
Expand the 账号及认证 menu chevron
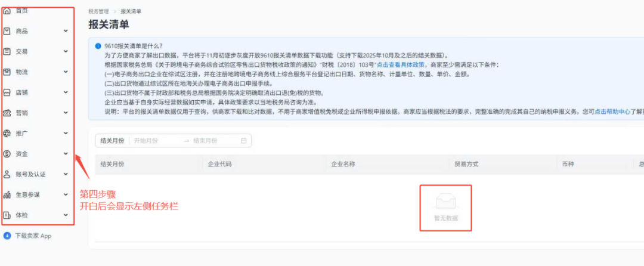(66, 174)
